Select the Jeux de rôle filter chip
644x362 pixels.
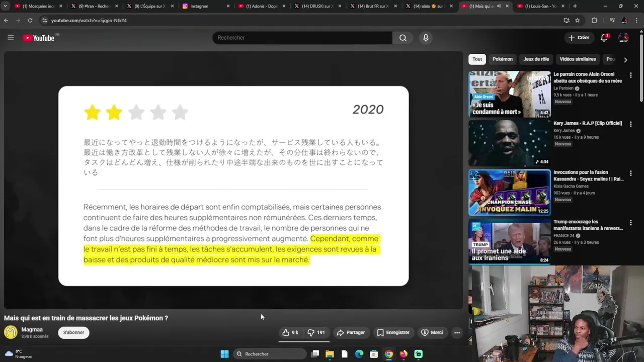536,59
